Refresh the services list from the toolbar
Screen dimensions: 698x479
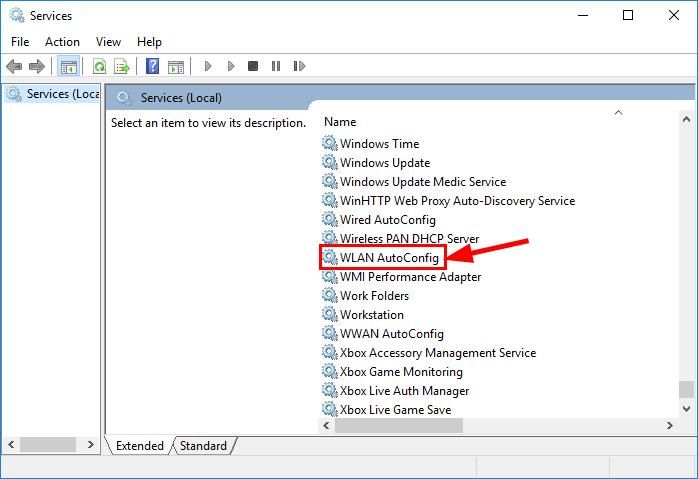click(99, 67)
